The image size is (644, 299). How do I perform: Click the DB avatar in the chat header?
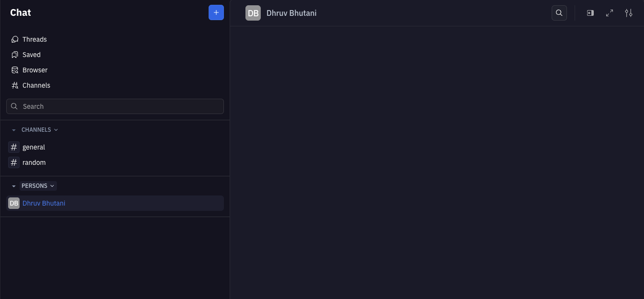253,13
